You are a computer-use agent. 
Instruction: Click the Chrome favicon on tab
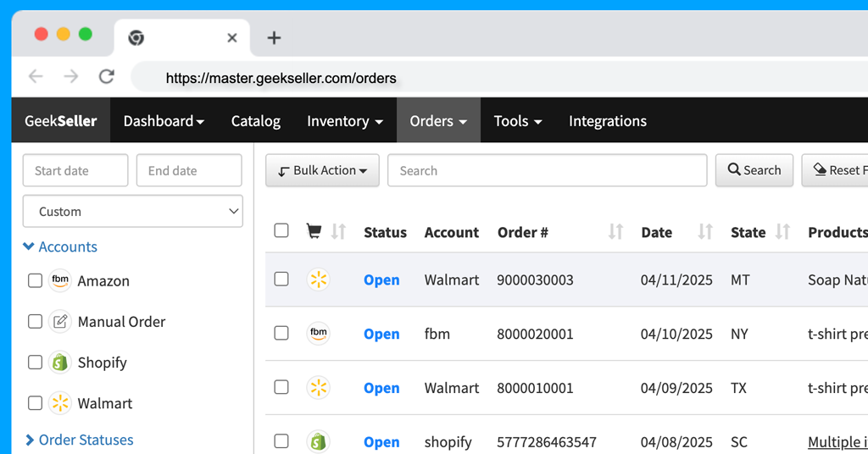136,37
